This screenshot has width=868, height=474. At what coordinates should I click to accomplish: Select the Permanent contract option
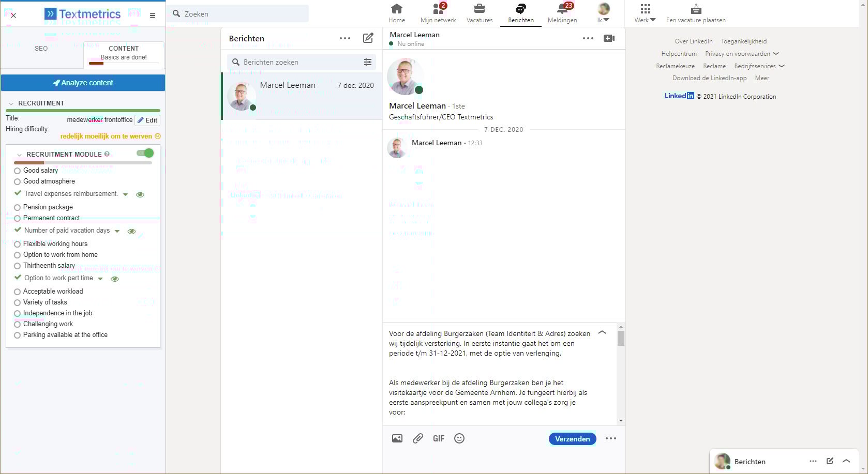click(x=17, y=219)
